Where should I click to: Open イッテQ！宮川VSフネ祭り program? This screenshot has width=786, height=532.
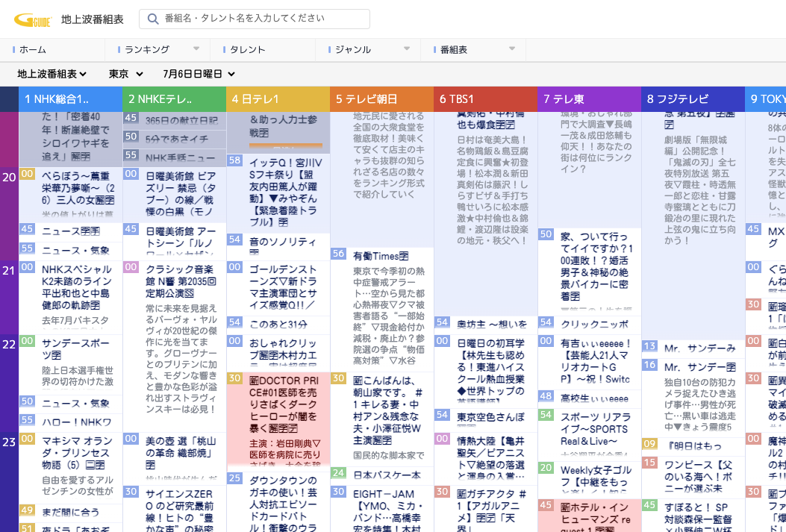click(x=278, y=193)
